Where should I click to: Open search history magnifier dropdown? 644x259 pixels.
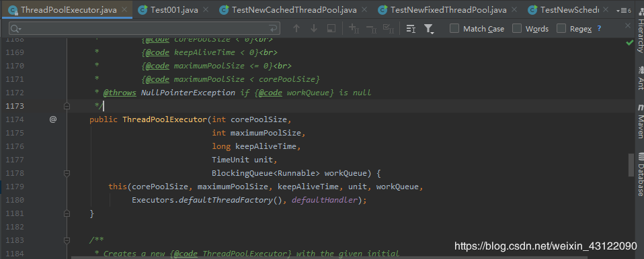click(16, 29)
